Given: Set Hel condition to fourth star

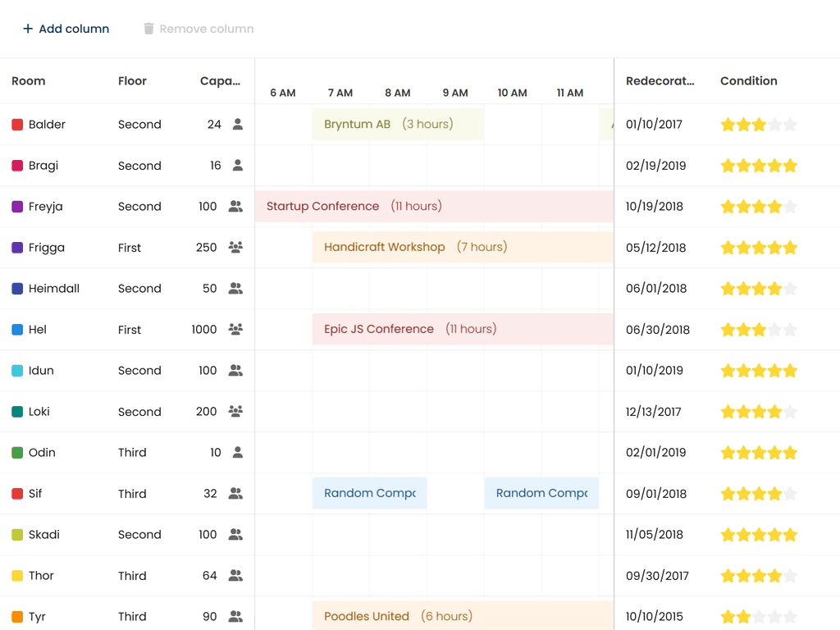Looking at the screenshot, I should [x=774, y=330].
